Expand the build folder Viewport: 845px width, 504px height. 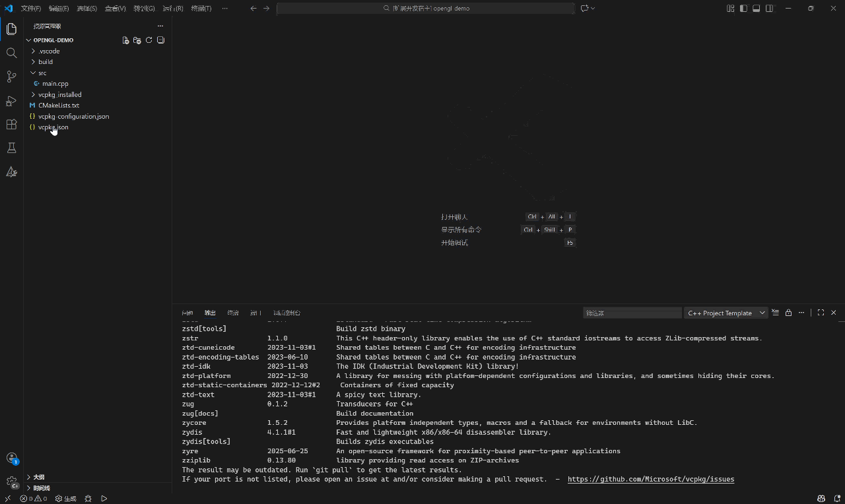pos(33,62)
